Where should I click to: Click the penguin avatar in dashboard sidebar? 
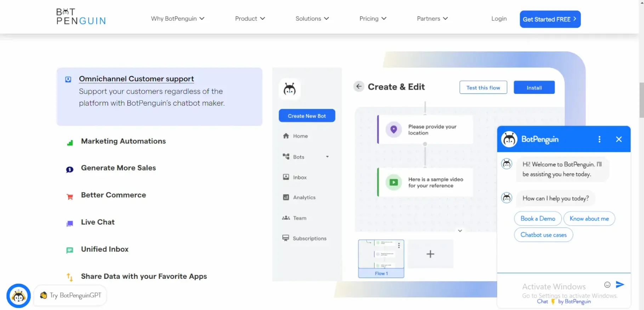(290, 89)
